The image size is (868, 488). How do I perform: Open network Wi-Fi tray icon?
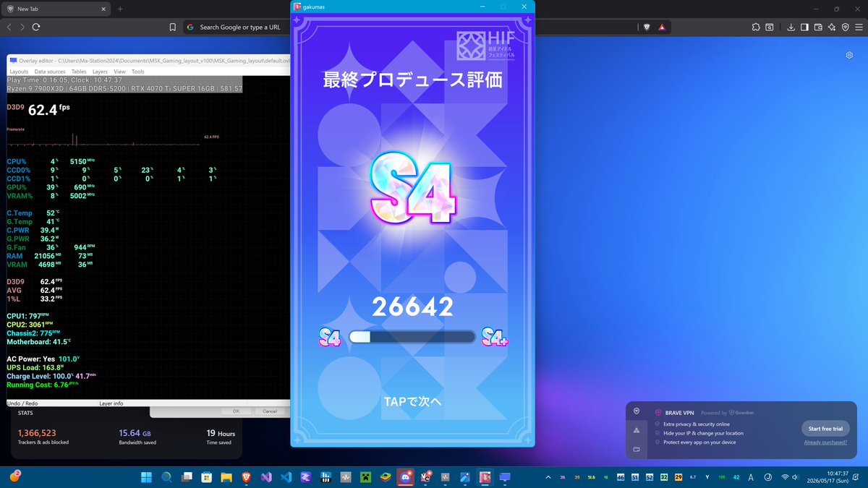[x=786, y=477]
